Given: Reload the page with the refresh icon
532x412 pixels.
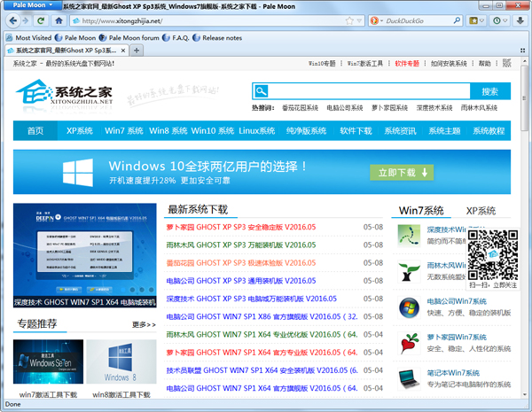Looking at the screenshot, I should (x=41, y=20).
